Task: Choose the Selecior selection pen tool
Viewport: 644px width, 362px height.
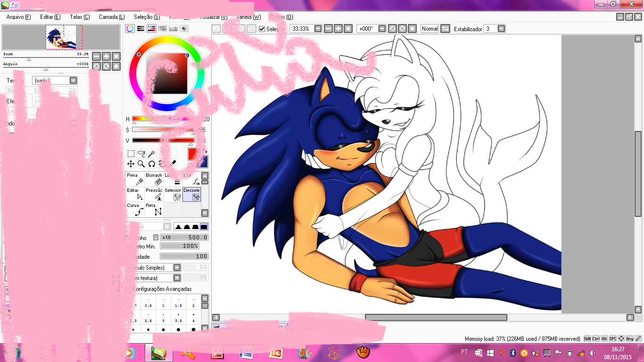Action: (x=173, y=194)
